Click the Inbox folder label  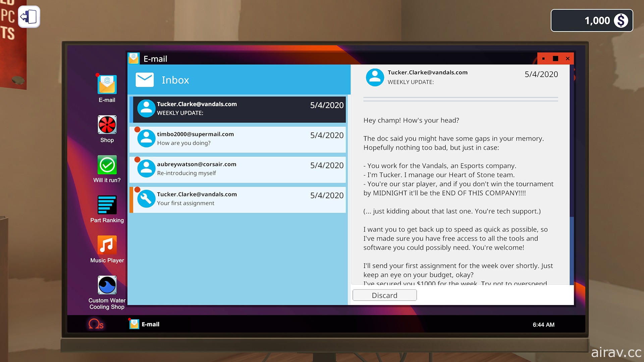pos(175,79)
